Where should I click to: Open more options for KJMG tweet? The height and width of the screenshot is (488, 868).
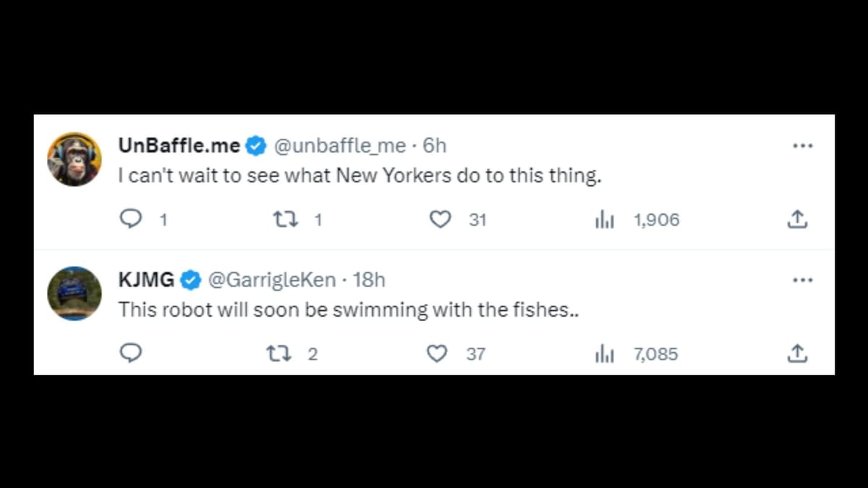[x=802, y=280]
